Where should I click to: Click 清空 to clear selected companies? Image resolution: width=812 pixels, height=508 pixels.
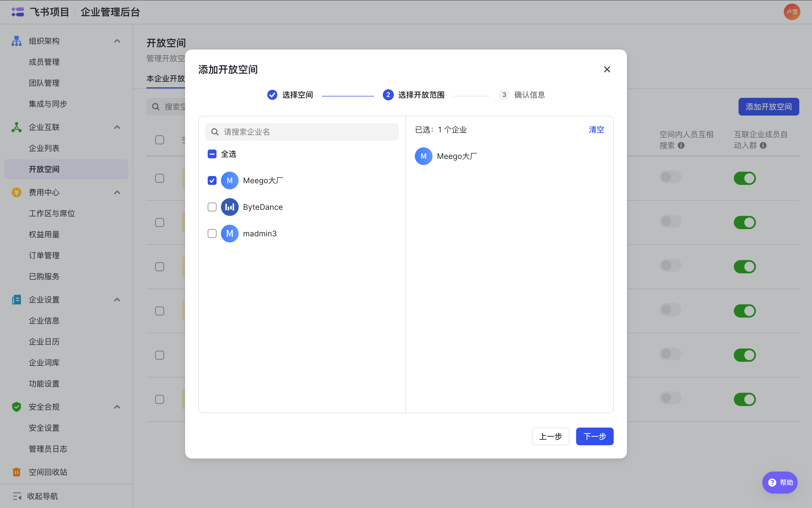pos(596,130)
